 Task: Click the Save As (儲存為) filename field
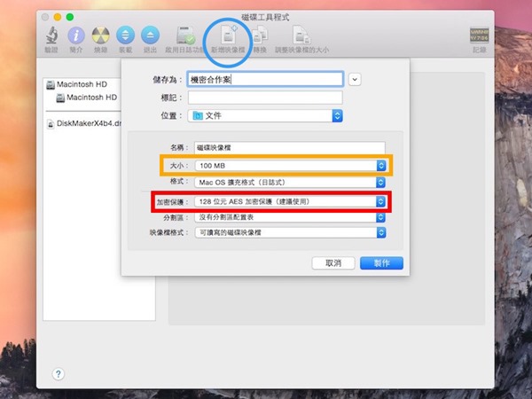click(x=265, y=80)
